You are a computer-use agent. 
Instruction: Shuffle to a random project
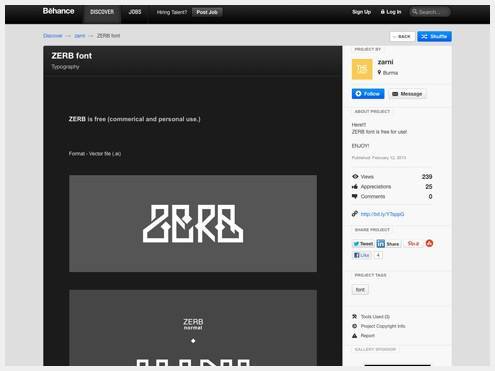[x=434, y=36]
